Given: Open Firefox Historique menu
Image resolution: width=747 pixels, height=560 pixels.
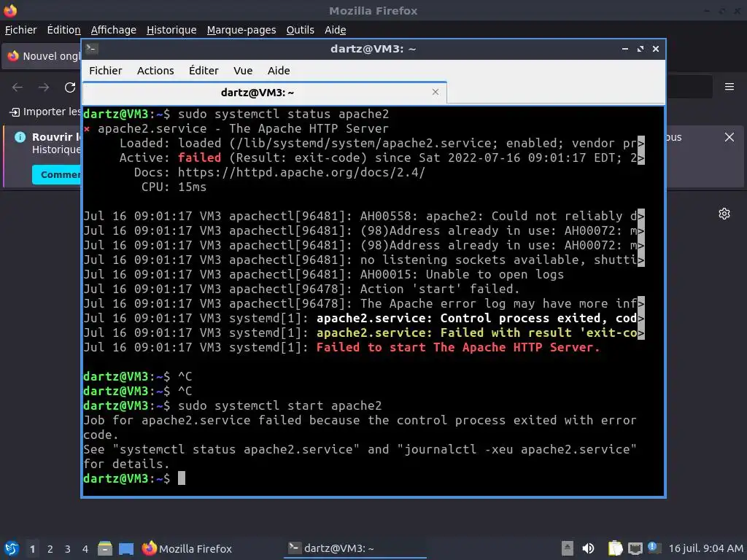Looking at the screenshot, I should coord(171,30).
